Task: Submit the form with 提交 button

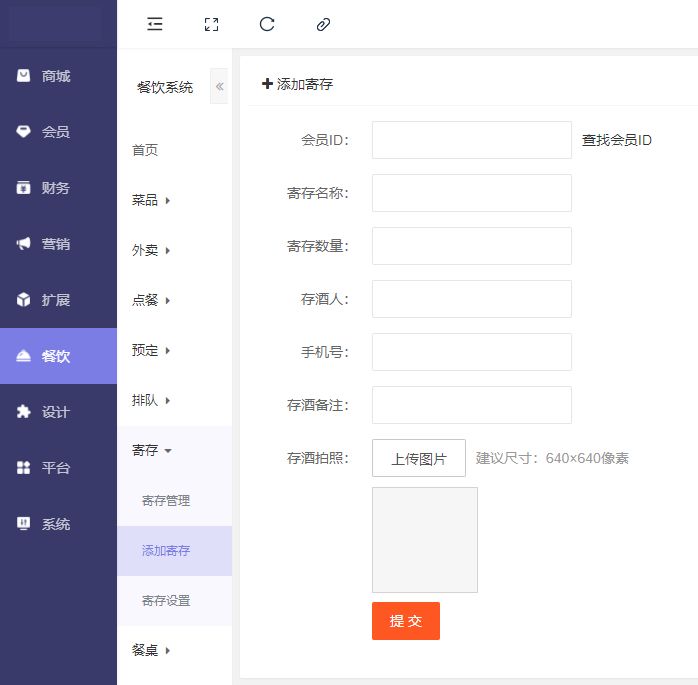Action: click(x=405, y=621)
